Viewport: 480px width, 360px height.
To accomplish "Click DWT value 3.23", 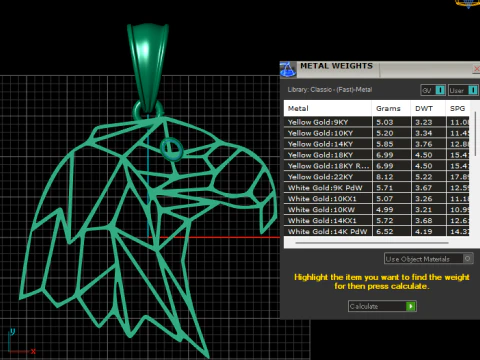I will (424, 122).
